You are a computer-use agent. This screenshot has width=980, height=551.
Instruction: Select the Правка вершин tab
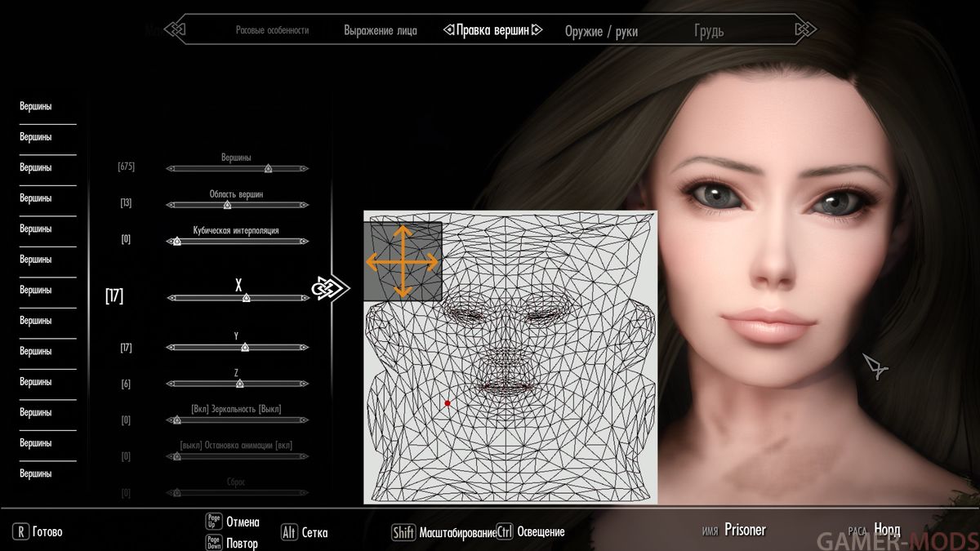(492, 31)
